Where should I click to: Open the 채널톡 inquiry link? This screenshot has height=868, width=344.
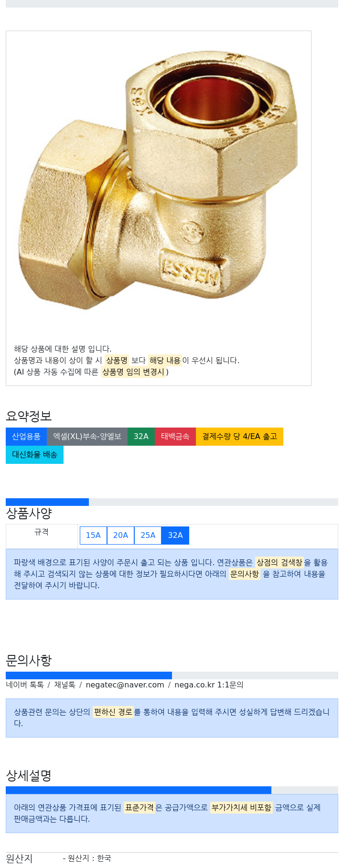pyautogui.click(x=65, y=685)
